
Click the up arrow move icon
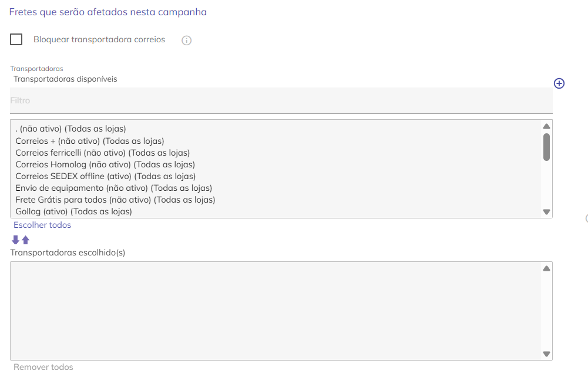[x=25, y=240]
